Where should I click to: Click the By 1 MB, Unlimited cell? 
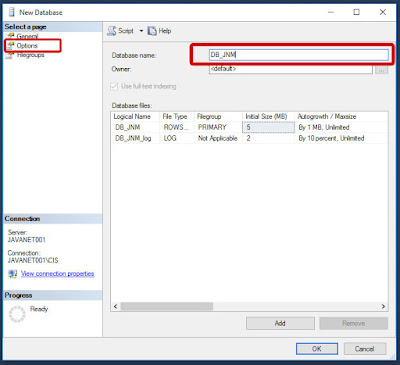341,127
